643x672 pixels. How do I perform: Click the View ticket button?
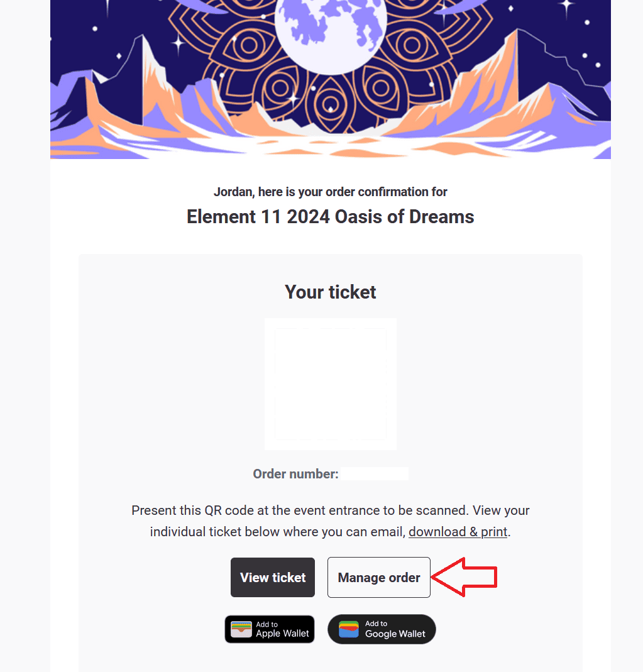[x=273, y=577]
